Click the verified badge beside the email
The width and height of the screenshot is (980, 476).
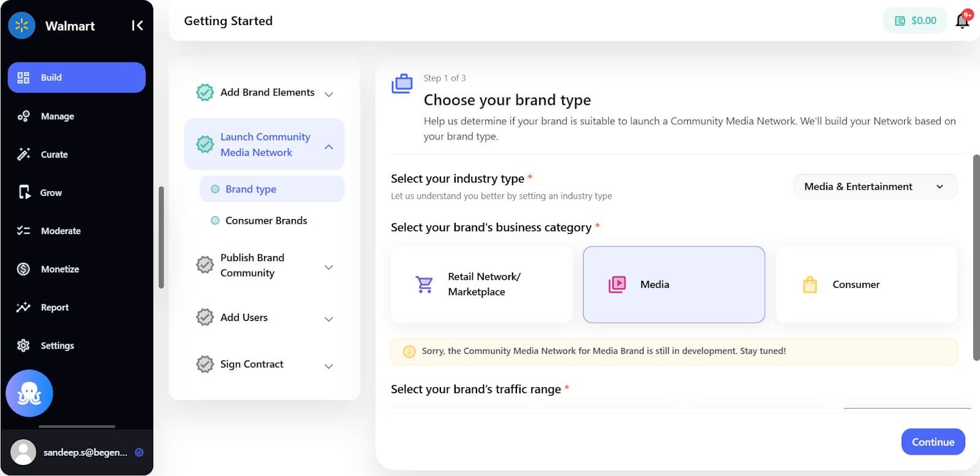pyautogui.click(x=139, y=452)
